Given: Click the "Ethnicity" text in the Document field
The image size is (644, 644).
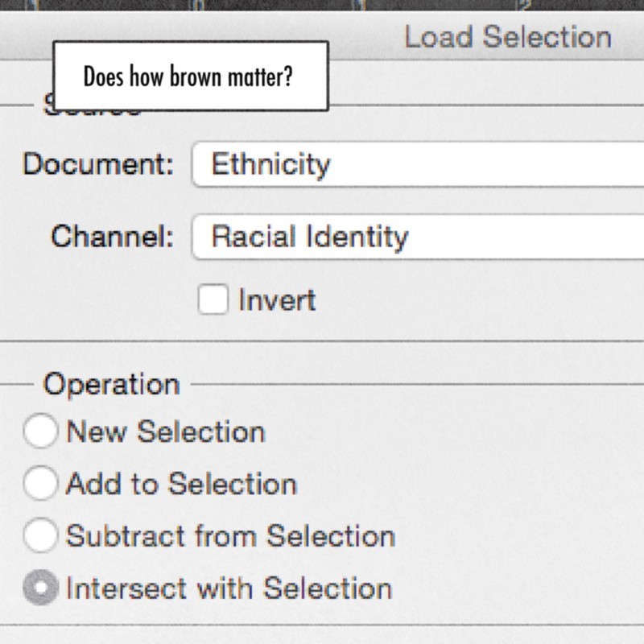Looking at the screenshot, I should (x=270, y=165).
